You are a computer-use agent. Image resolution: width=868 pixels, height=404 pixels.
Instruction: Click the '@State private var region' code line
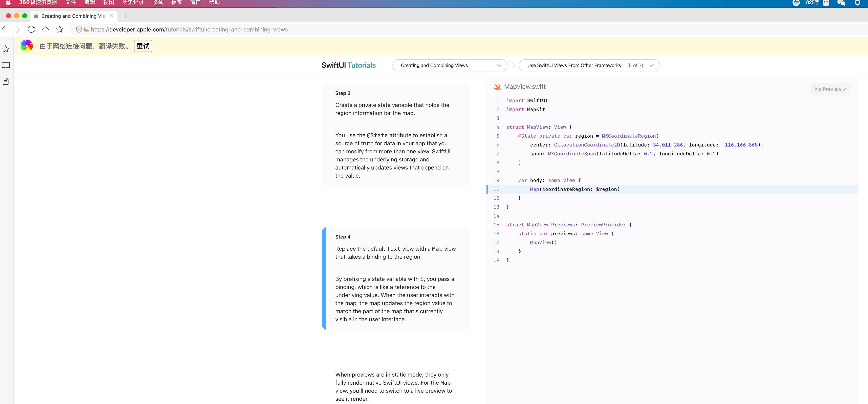582,136
